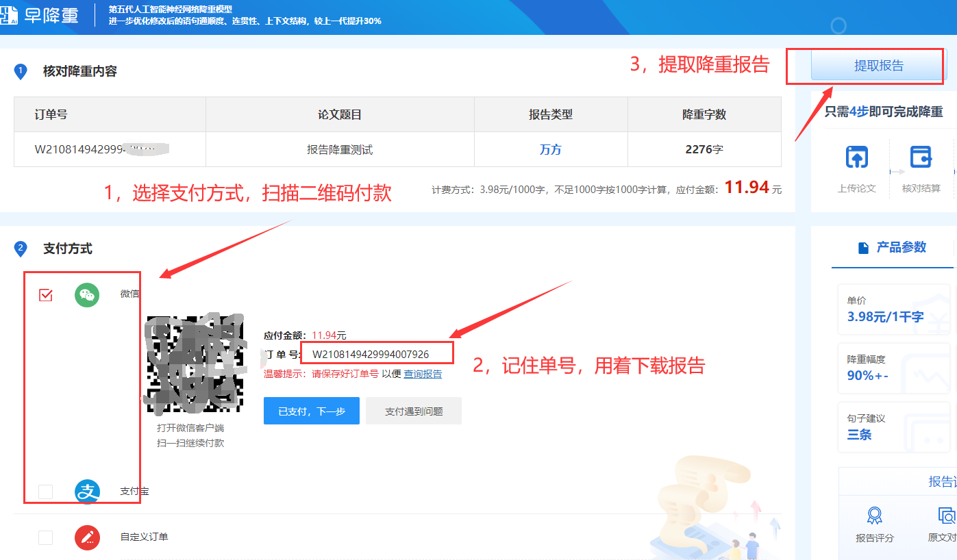Click the 报告降重测试 title cell
The image size is (957, 560).
point(340,149)
